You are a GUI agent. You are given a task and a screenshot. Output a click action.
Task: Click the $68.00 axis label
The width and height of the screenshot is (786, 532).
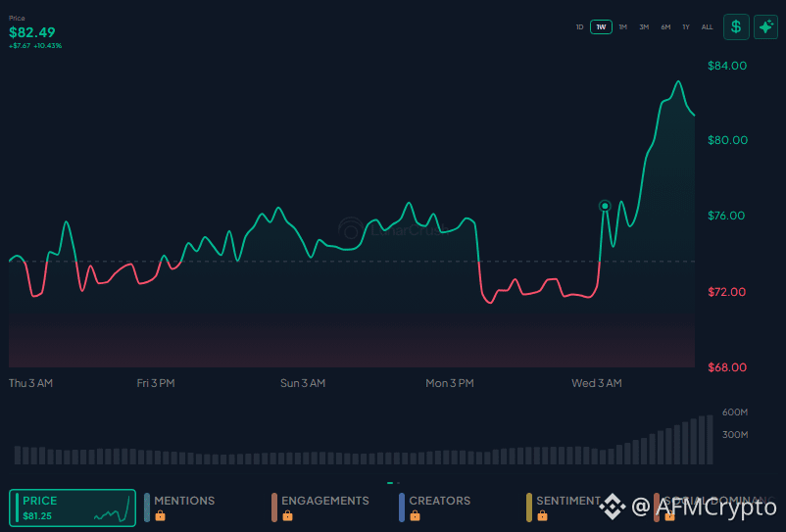(727, 367)
